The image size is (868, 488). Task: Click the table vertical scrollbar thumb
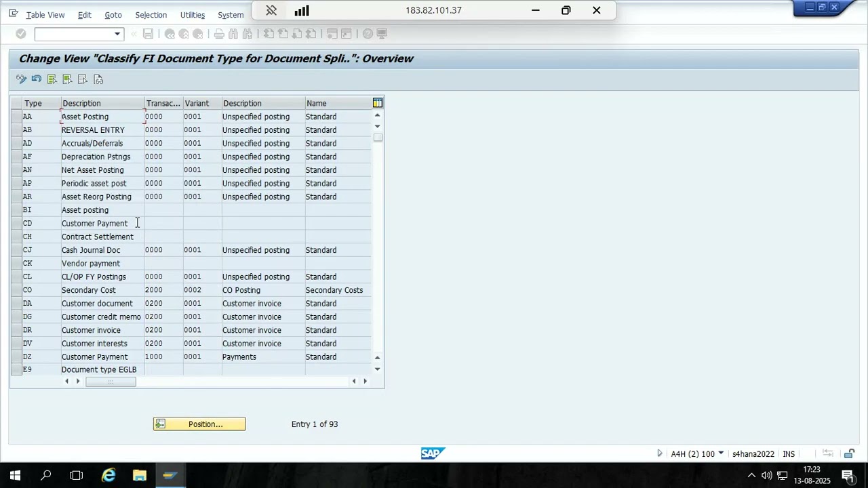(x=378, y=138)
